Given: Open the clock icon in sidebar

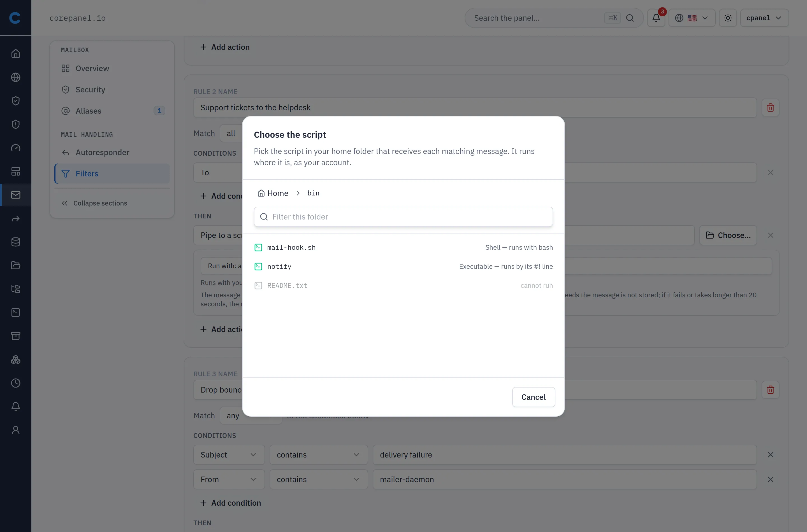Looking at the screenshot, I should tap(16, 383).
